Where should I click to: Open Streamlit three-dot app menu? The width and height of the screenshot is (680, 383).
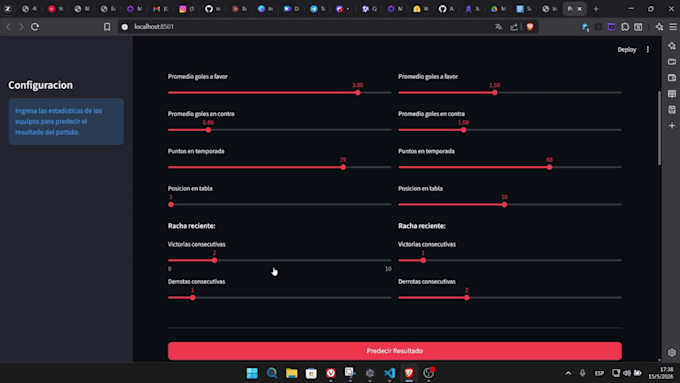click(647, 49)
